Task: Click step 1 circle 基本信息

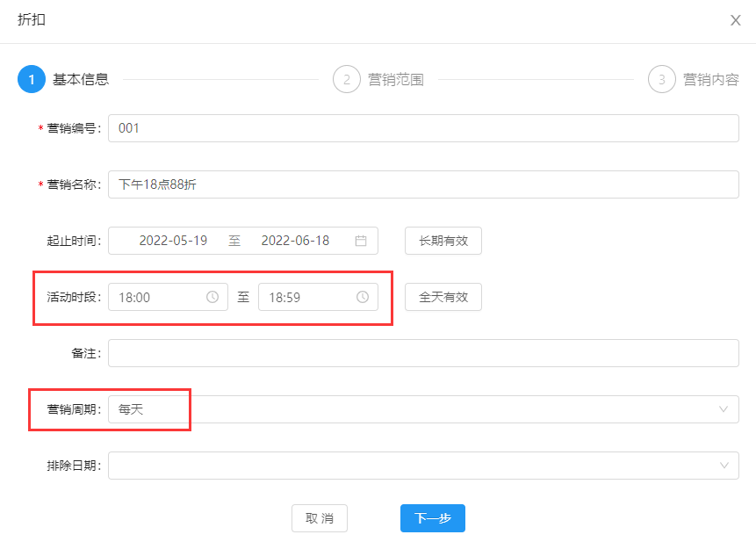Action: click(x=32, y=79)
